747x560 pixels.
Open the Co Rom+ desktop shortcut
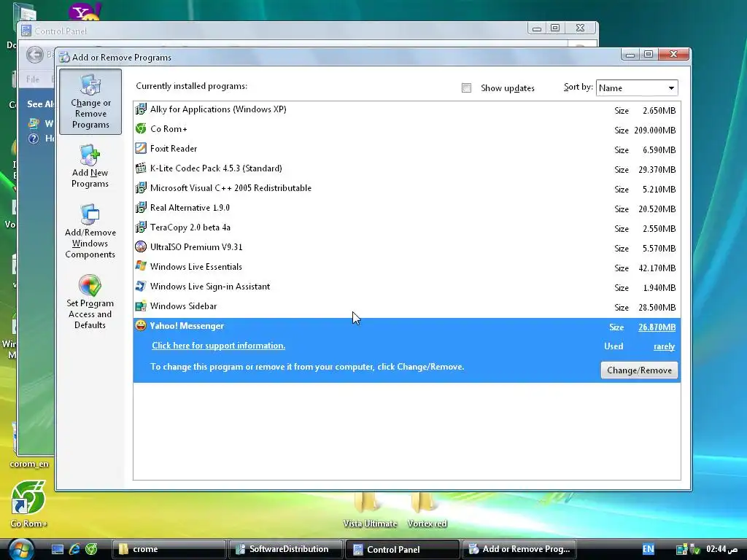tap(28, 504)
